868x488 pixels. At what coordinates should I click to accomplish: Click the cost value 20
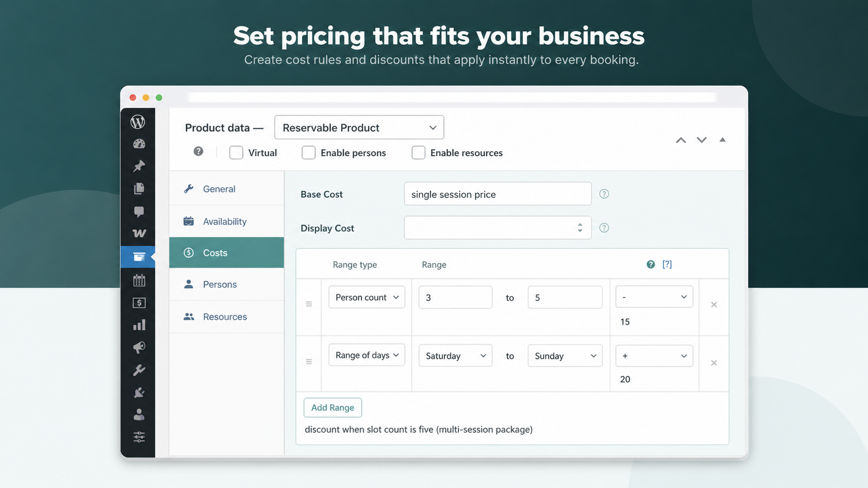tap(625, 379)
